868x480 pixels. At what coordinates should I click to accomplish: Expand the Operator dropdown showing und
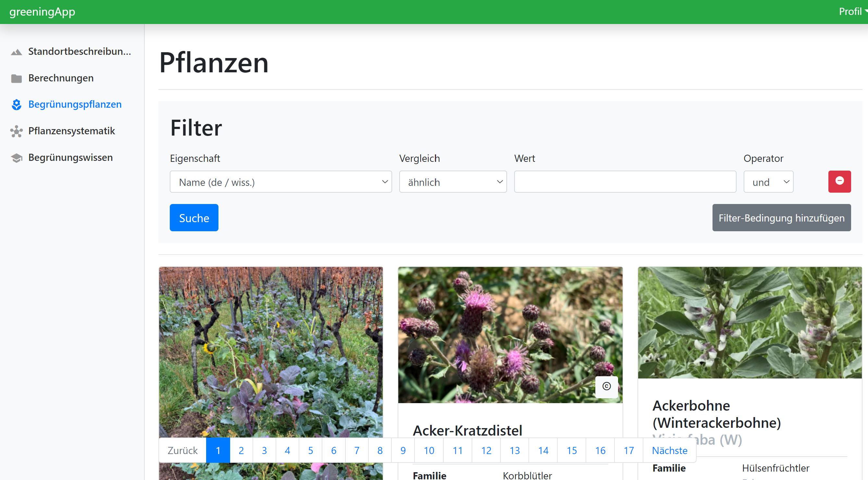tap(768, 182)
